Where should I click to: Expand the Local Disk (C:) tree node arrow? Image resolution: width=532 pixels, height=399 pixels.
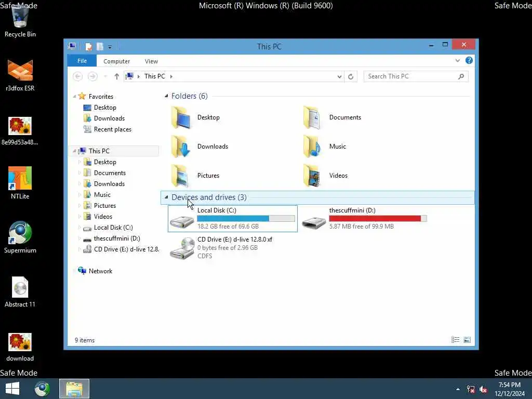(79, 228)
